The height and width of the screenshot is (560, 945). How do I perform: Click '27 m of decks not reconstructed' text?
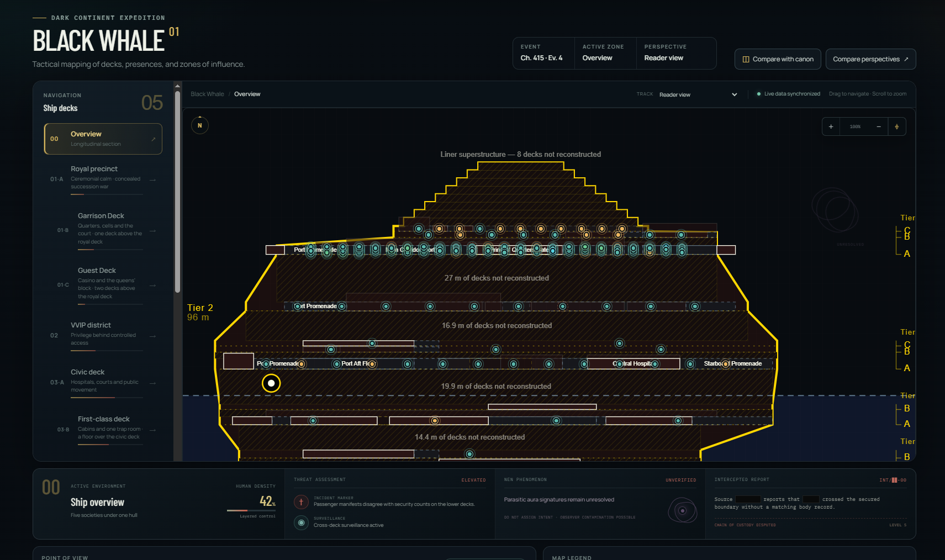[497, 278]
